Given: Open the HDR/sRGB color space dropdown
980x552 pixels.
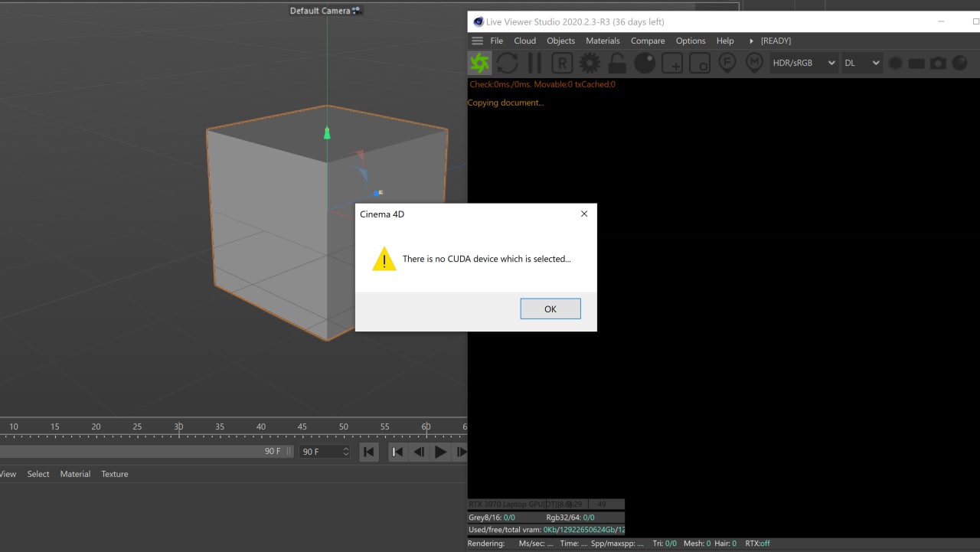Looking at the screenshot, I should (x=803, y=63).
